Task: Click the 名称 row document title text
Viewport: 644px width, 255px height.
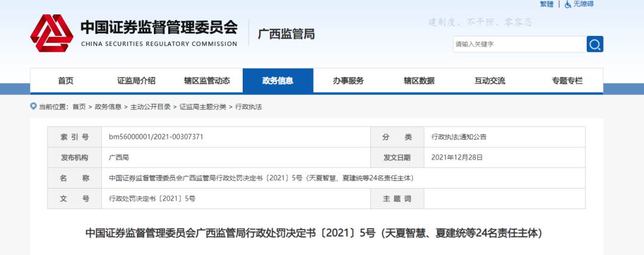Action: click(x=261, y=178)
